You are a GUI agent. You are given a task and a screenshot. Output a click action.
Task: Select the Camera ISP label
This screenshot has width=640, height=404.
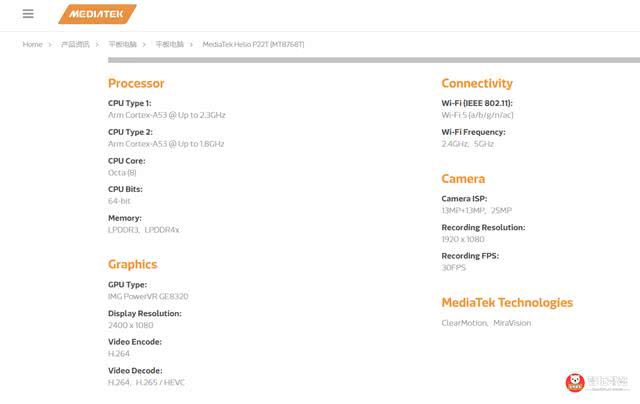464,199
